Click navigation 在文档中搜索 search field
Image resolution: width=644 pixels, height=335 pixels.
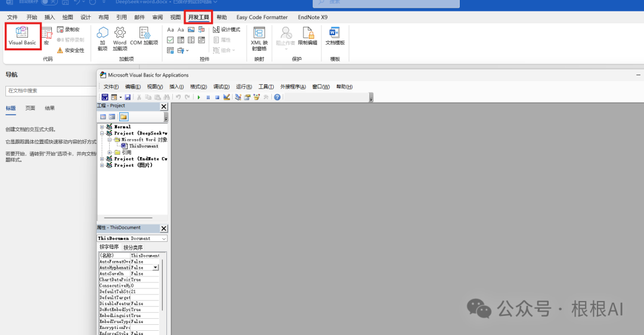[x=51, y=91]
